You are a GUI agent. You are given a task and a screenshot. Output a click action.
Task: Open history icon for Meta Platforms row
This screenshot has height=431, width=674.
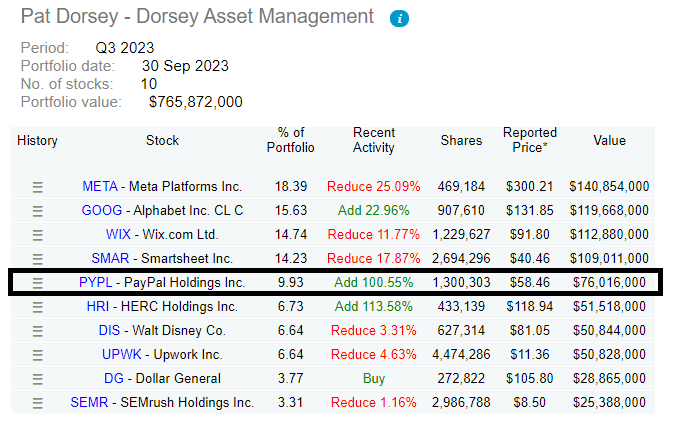click(x=38, y=186)
